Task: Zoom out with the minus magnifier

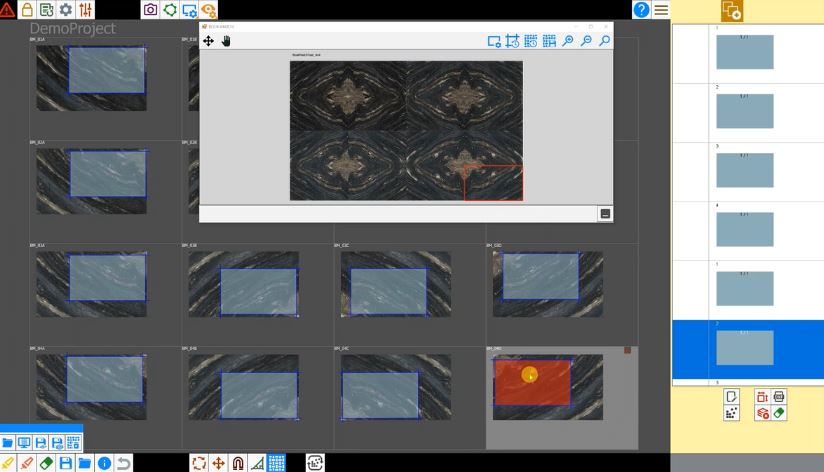Action: coord(586,41)
